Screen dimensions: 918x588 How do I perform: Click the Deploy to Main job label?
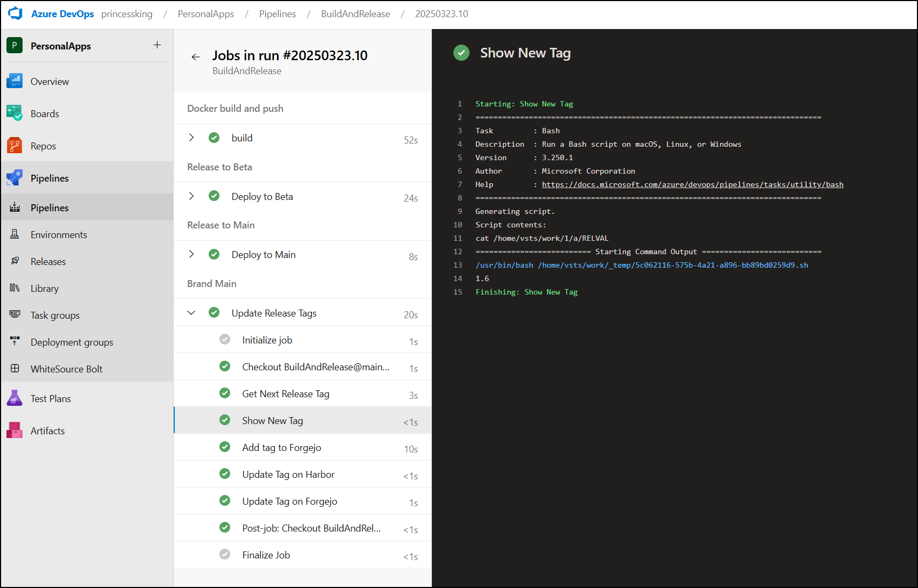264,255
